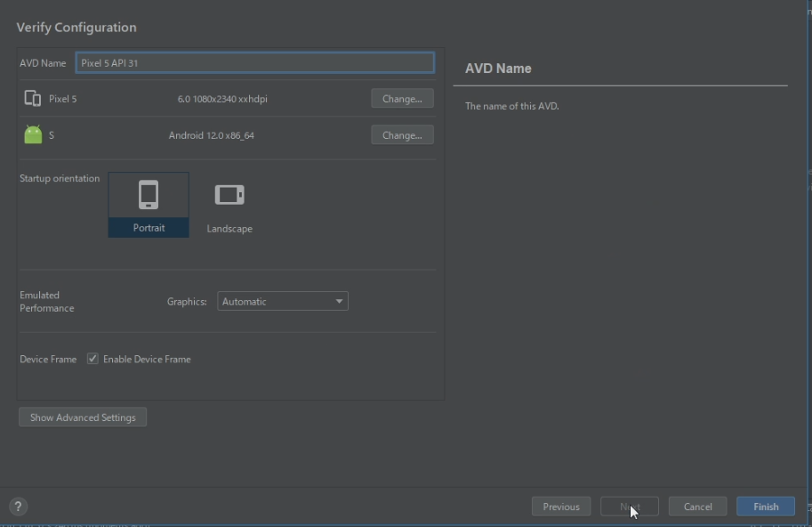Focus the AVD Name text field
The image size is (812, 527).
(255, 63)
